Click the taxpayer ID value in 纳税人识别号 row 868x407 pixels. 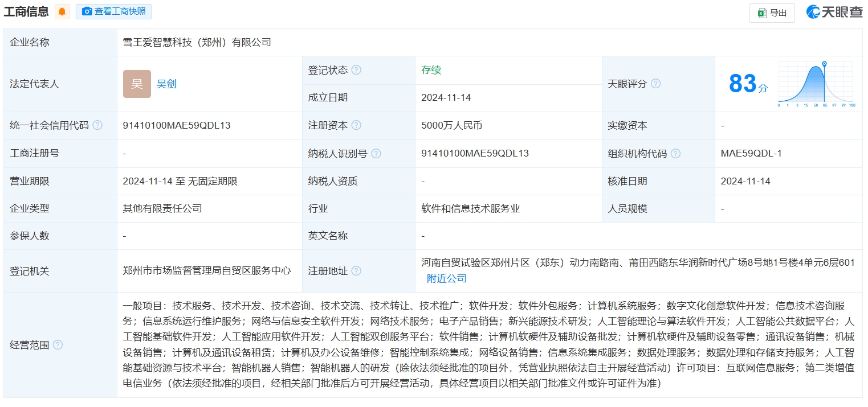[x=475, y=154]
